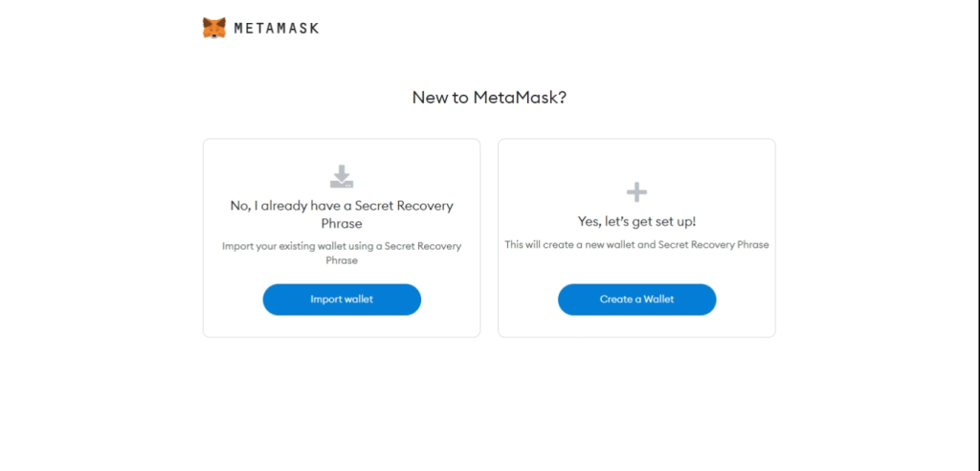Click "Secret Recovery Phrase" in create-wallet description
This screenshot has width=980, height=471.
714,245
